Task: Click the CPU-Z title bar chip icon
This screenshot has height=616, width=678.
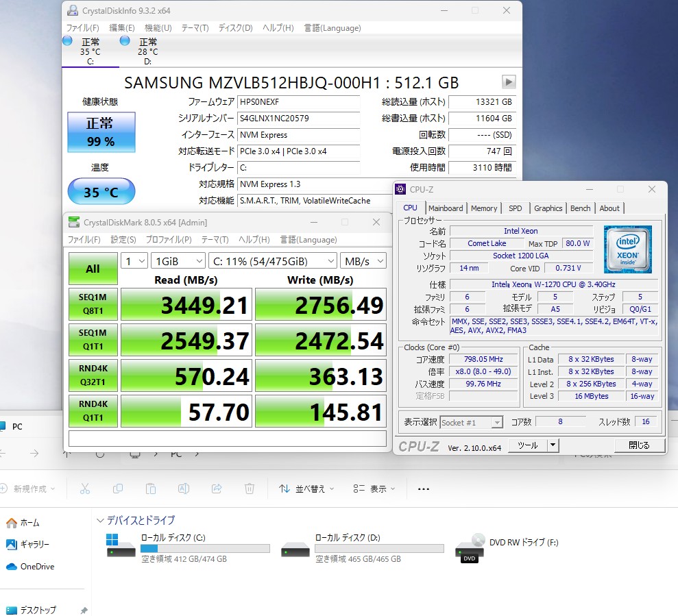Action: tap(401, 189)
